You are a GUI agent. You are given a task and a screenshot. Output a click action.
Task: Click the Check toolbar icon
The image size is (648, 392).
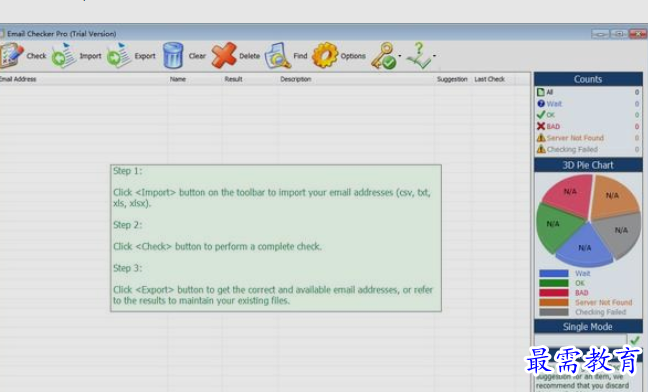12,55
